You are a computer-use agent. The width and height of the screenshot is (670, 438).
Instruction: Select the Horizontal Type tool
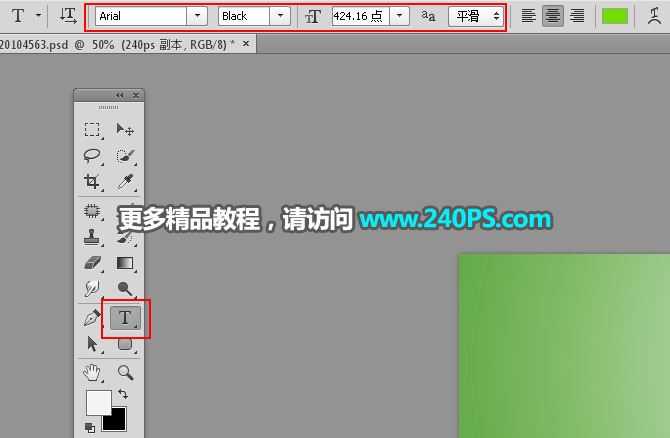click(125, 318)
